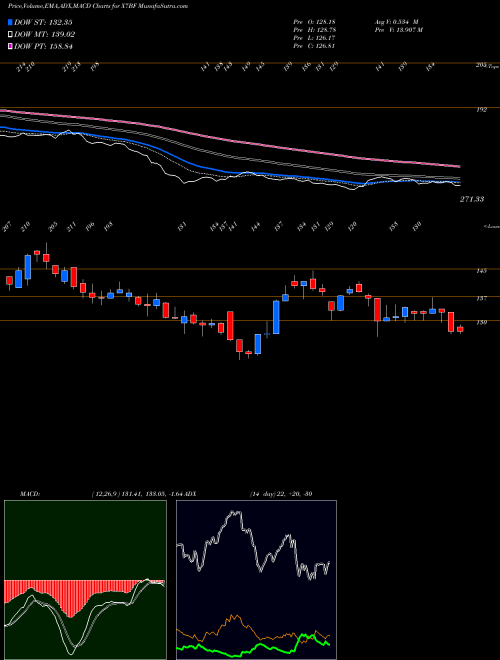Viewport: 500px width, 660px height.
Task: Click the 192 price level label
Action: pos(481,110)
